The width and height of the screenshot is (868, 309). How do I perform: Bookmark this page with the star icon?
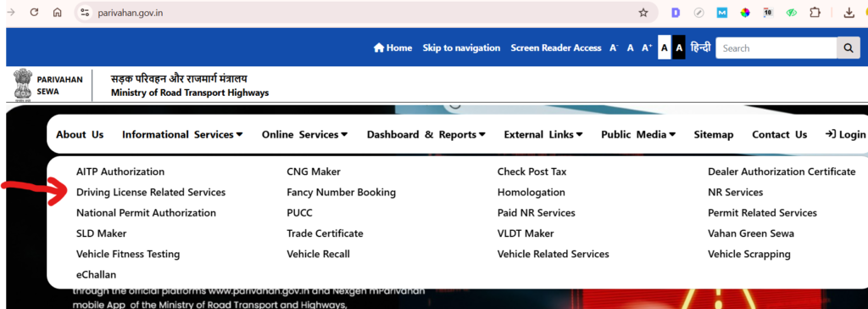click(x=643, y=12)
